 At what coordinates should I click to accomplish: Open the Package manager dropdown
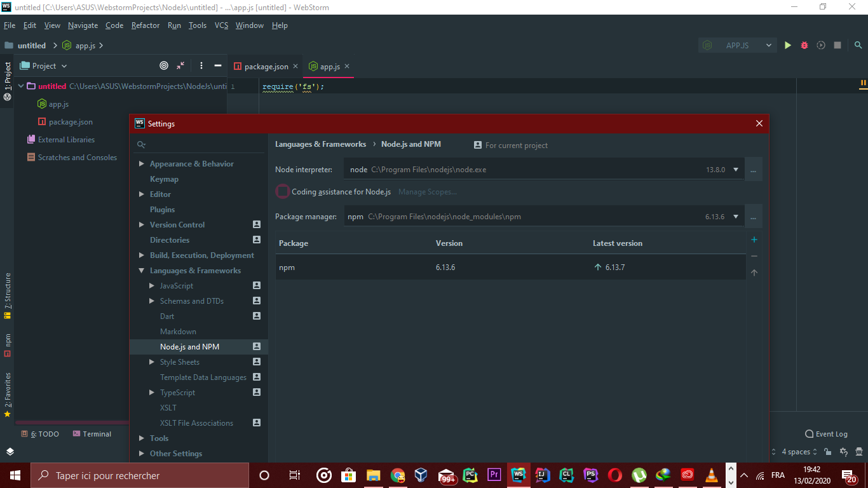click(x=736, y=217)
